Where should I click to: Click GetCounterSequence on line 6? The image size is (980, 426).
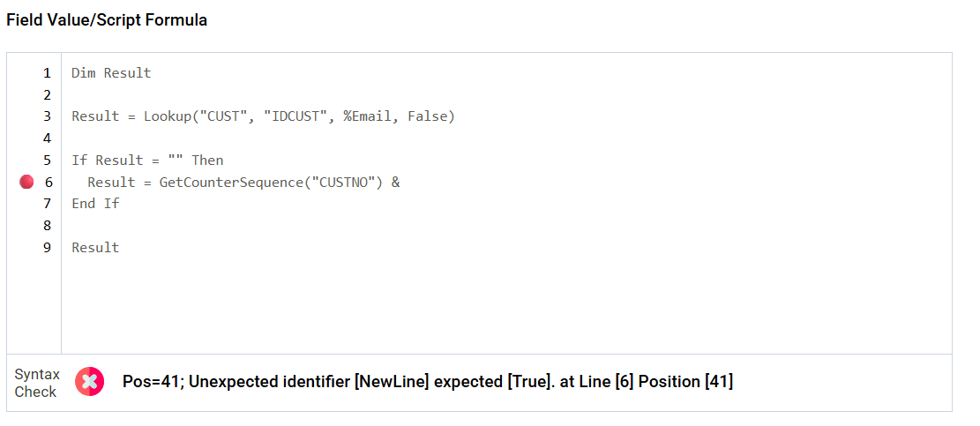pyautogui.click(x=227, y=183)
